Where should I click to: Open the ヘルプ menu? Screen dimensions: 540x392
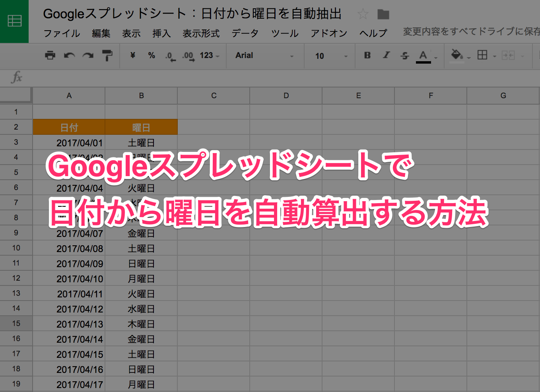point(373,33)
